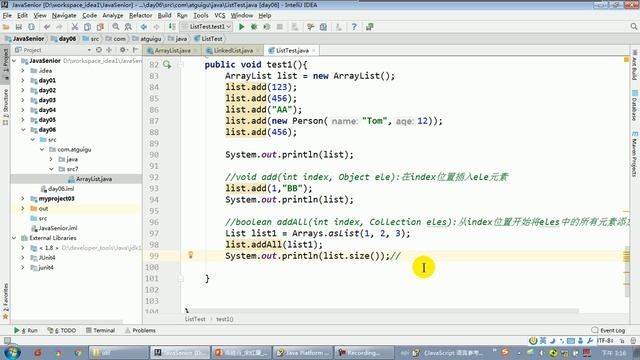Screen dimensions: 640x360
Task: Open the Navigate menu
Action: (64, 16)
